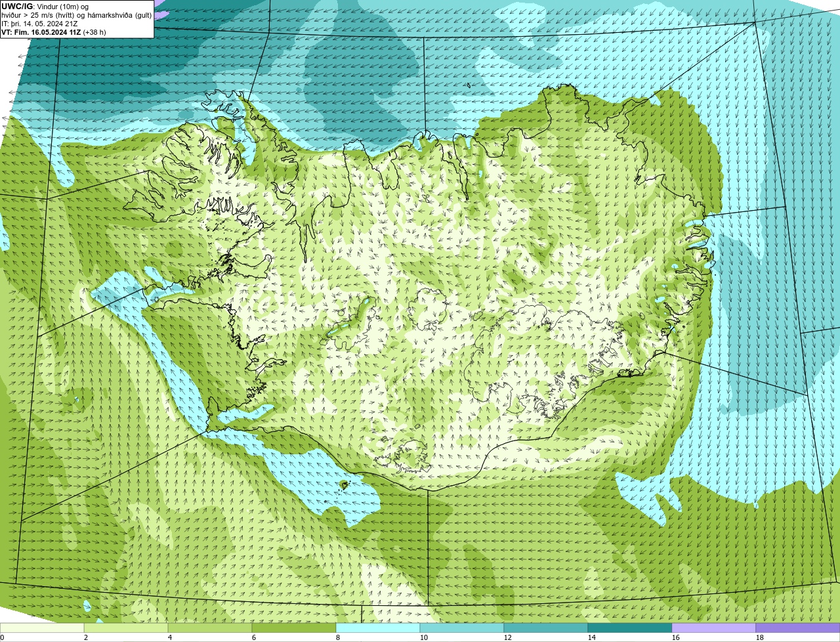The width and height of the screenshot is (840, 642).
Task: Click the '18' label on the wind scale
Action: (760, 637)
